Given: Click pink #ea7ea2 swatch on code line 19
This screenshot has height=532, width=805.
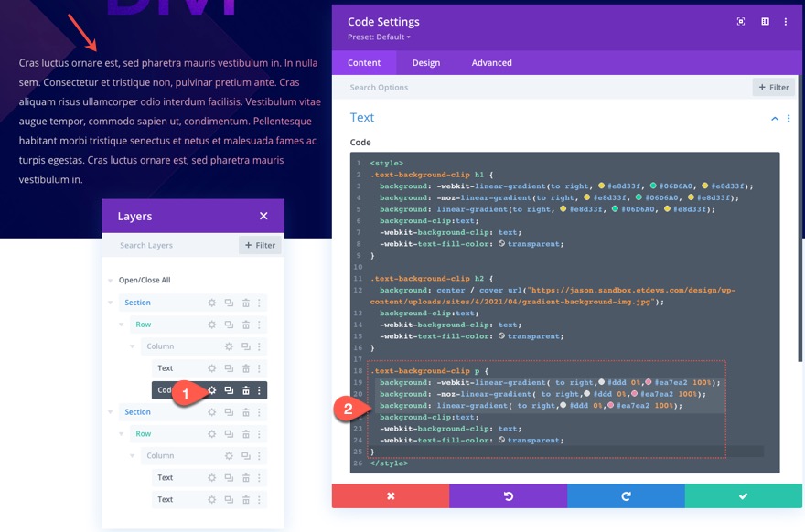Looking at the screenshot, I should pyautogui.click(x=649, y=382).
